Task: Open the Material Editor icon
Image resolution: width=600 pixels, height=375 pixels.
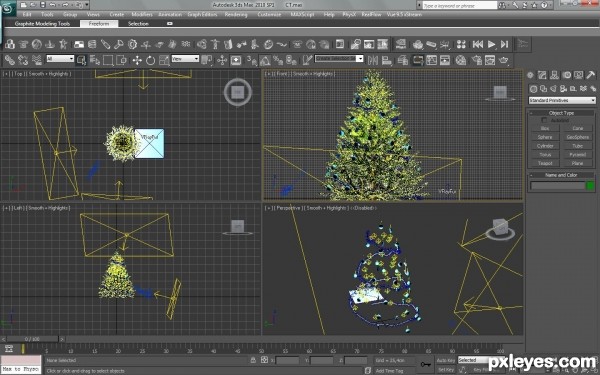Action: (461, 60)
